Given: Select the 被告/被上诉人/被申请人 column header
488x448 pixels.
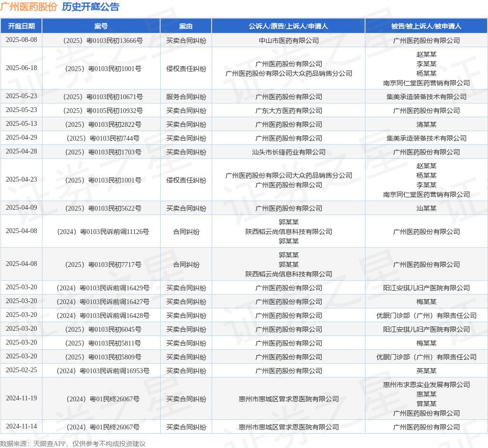Looking at the screenshot, I should pyautogui.click(x=426, y=26).
